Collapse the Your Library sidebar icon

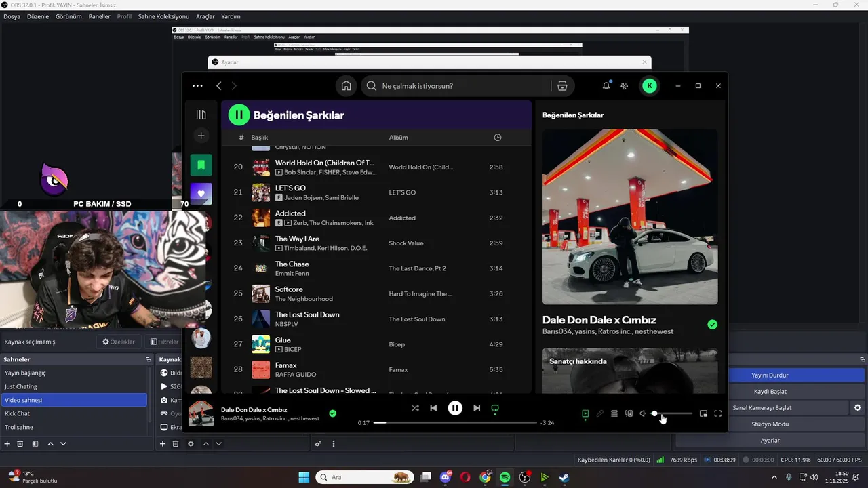[201, 115]
